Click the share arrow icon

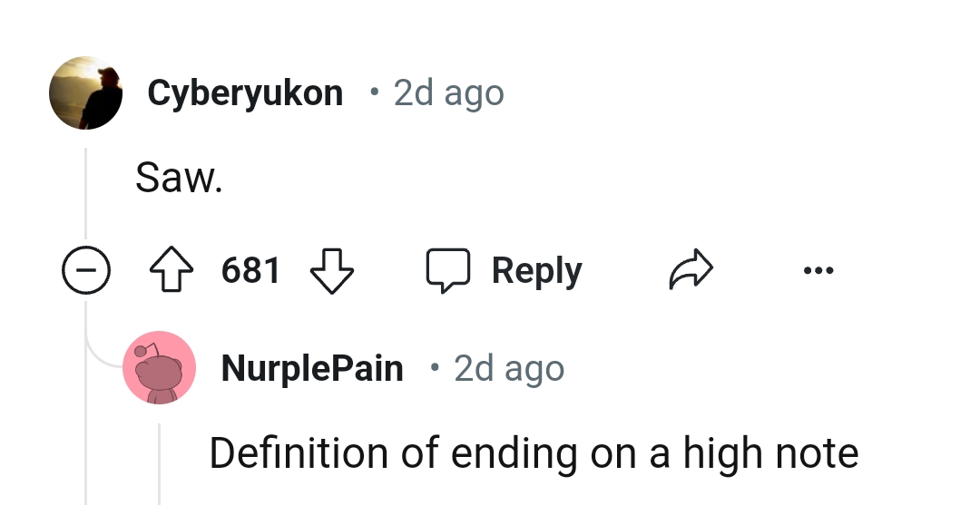[x=692, y=271]
